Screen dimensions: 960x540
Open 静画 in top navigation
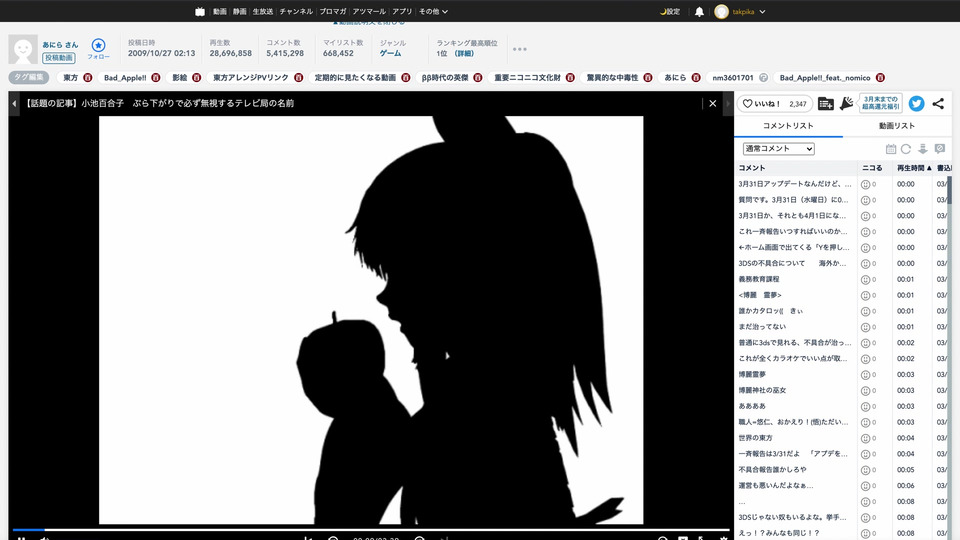pos(239,12)
